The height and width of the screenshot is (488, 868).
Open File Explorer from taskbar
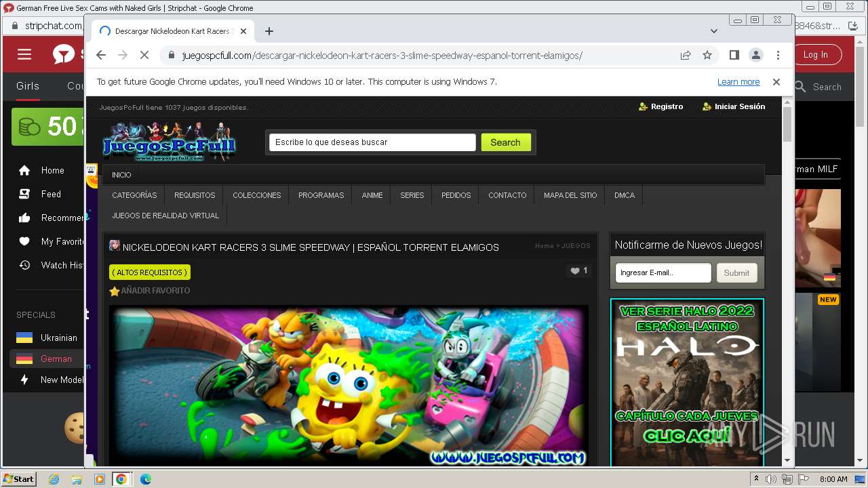[77, 479]
